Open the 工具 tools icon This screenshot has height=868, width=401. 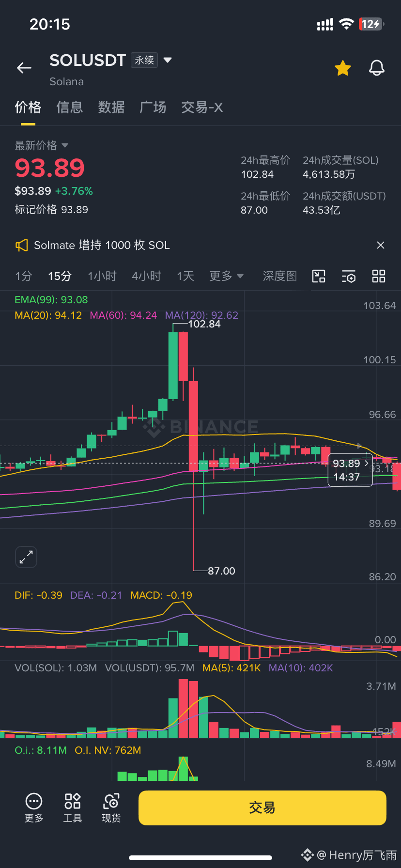click(x=73, y=808)
